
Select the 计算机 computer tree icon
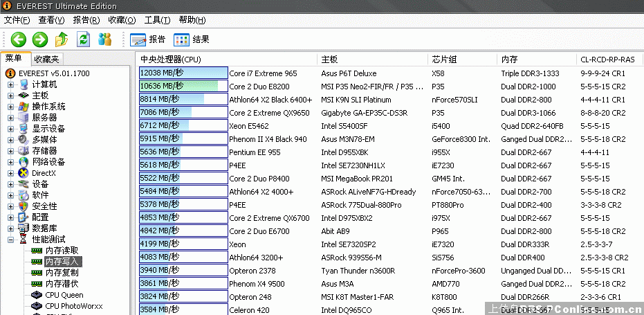tap(24, 84)
